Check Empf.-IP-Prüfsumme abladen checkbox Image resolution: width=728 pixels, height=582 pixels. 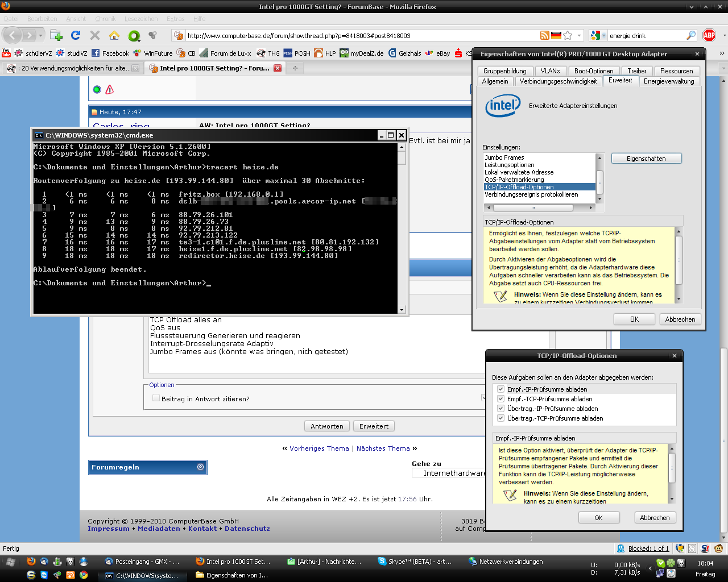[x=500, y=389]
